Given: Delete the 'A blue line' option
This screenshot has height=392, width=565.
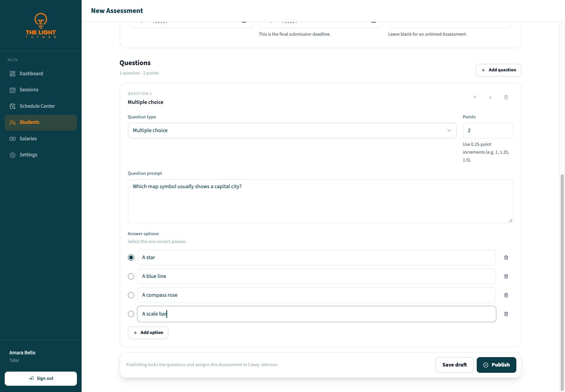Looking at the screenshot, I should click(x=506, y=276).
